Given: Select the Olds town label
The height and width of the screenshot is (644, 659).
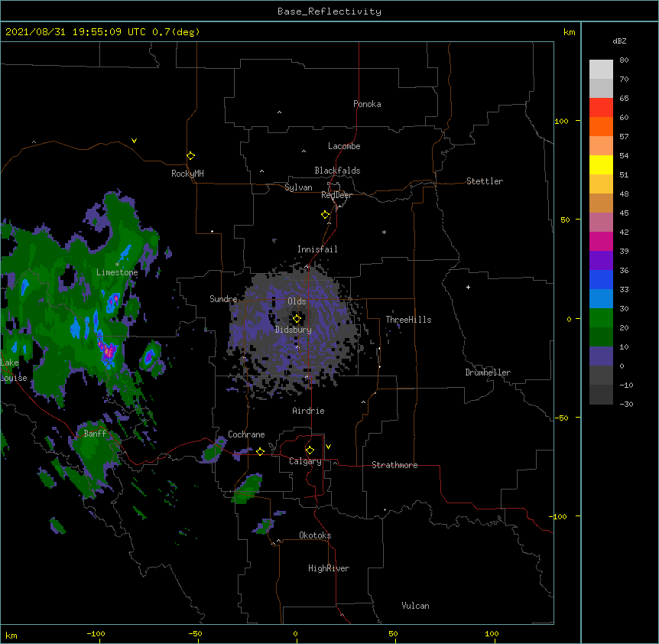Looking at the screenshot, I should click(297, 301).
